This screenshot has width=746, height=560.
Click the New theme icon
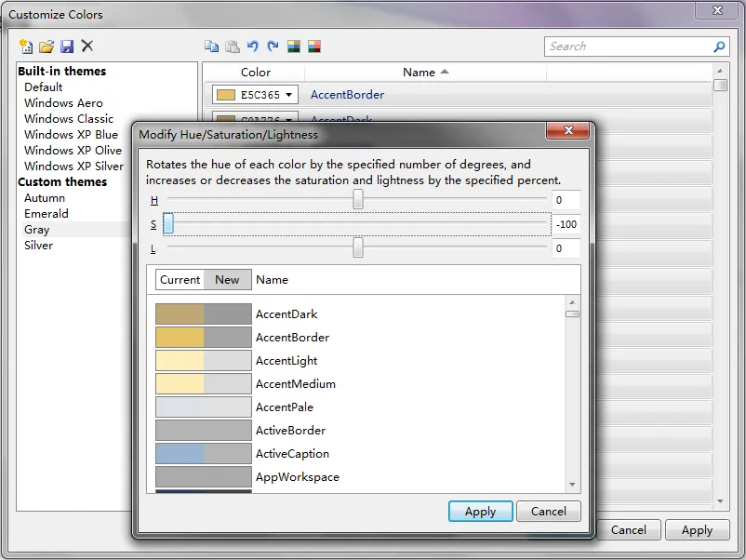26,47
